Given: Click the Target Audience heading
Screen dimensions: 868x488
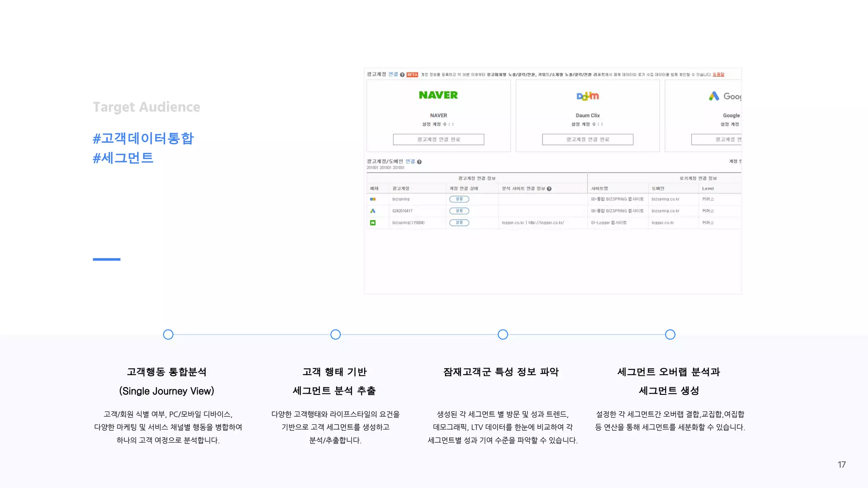Looking at the screenshot, I should [147, 107].
